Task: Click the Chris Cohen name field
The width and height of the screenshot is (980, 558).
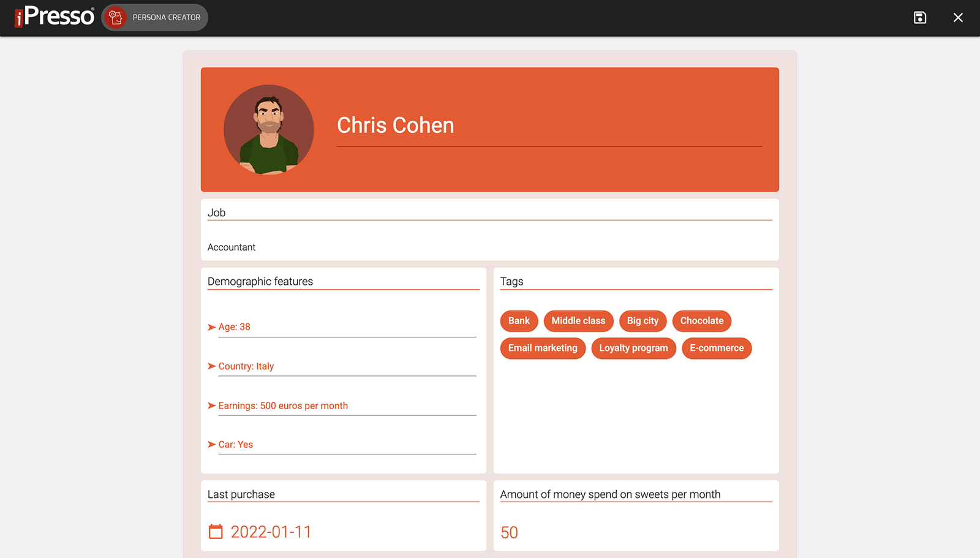Action: pyautogui.click(x=395, y=126)
